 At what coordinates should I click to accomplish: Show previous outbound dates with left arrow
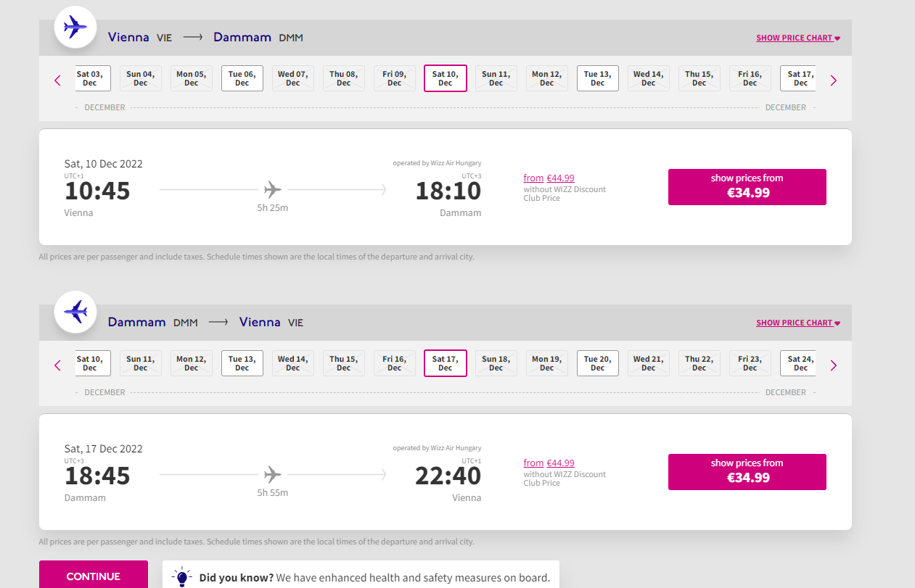(58, 80)
